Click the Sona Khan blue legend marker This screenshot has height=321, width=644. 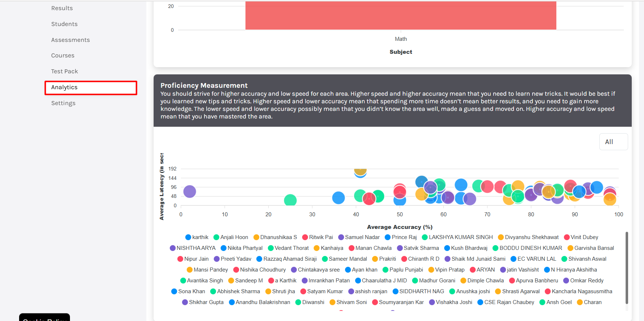[x=174, y=291]
